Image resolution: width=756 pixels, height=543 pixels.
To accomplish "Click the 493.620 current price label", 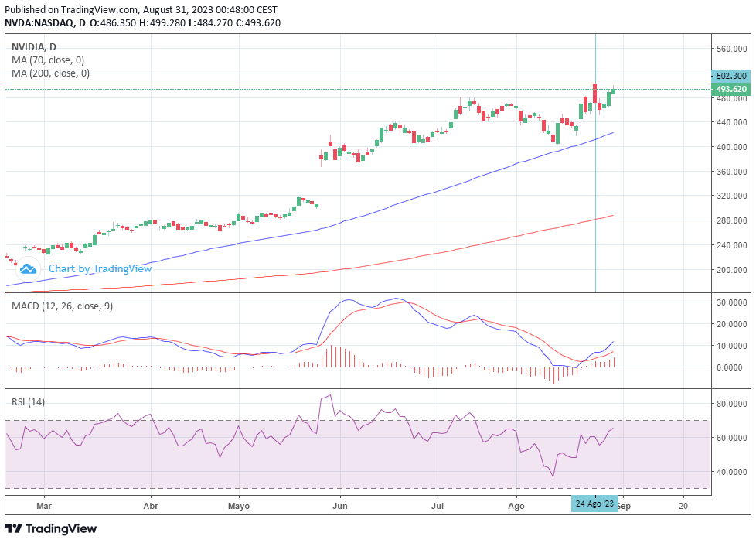I will coord(731,89).
